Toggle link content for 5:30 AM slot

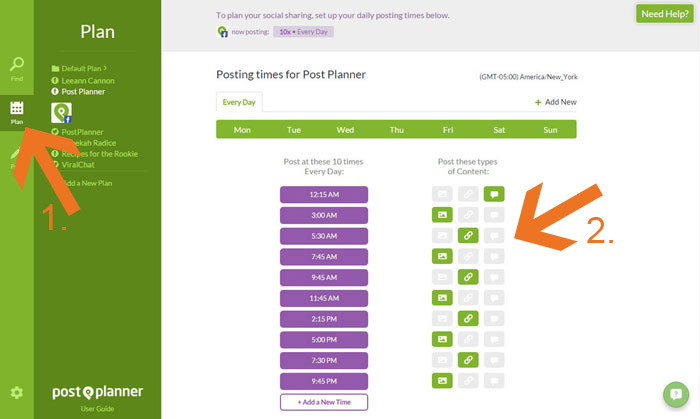pyautogui.click(x=468, y=236)
